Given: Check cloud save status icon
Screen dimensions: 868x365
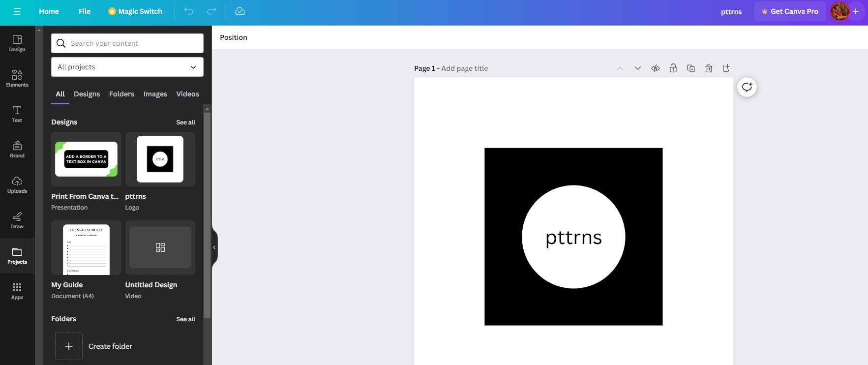Looking at the screenshot, I should pyautogui.click(x=240, y=11).
